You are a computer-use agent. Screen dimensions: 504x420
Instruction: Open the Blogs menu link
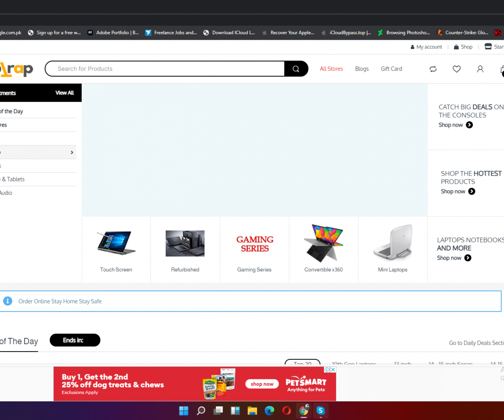point(362,69)
